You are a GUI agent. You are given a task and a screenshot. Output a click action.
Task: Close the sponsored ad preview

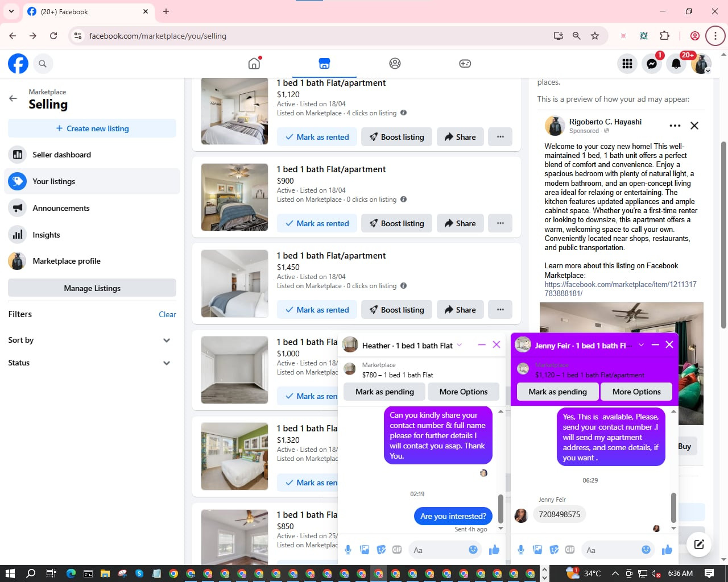click(694, 126)
